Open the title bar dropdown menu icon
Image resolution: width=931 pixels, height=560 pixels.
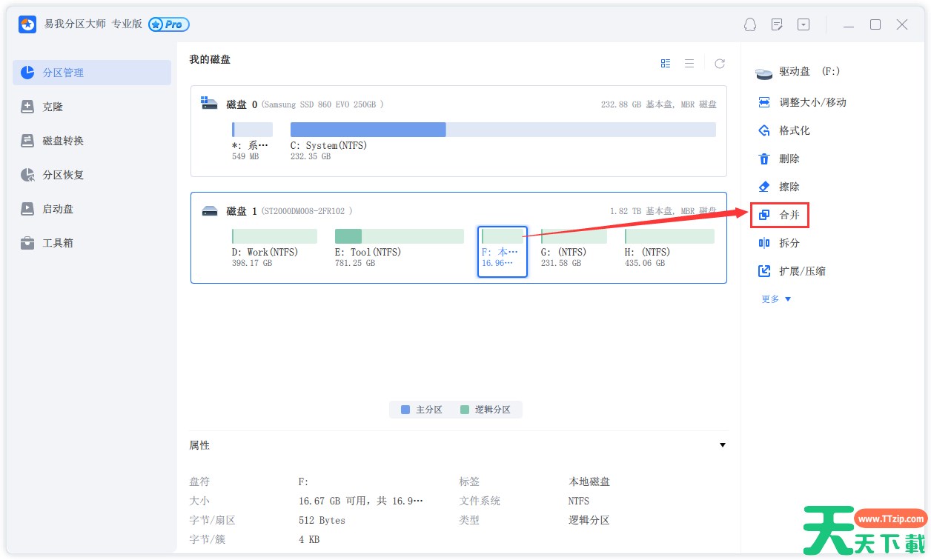click(x=804, y=24)
